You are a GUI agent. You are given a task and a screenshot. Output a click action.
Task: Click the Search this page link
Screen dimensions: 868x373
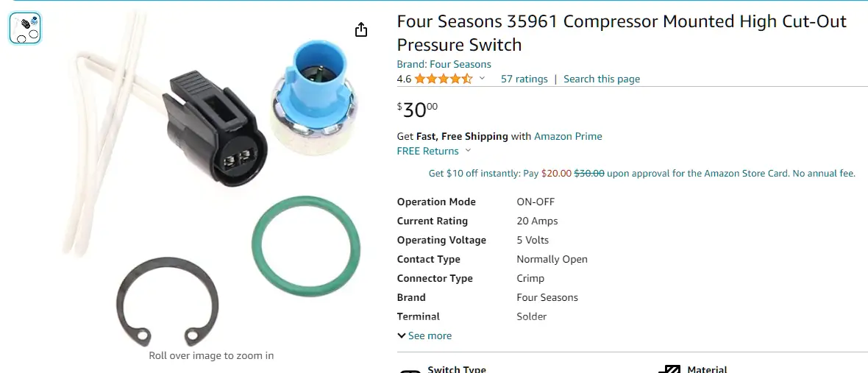click(602, 79)
